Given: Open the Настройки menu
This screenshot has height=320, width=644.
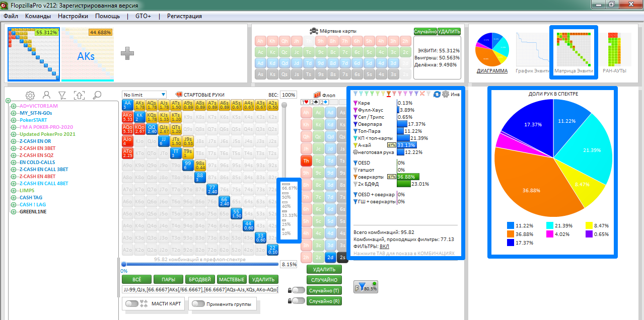Looking at the screenshot, I should pyautogui.click(x=73, y=16).
